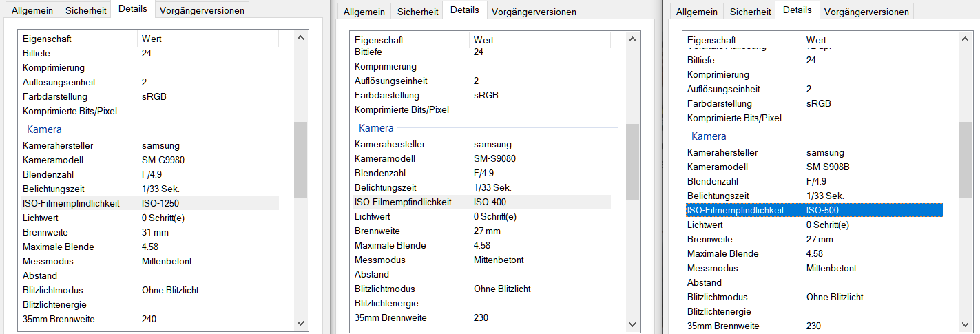The image size is (980, 334).
Task: Click Auflösungseinheit row in the middle window
Action: [481, 81]
